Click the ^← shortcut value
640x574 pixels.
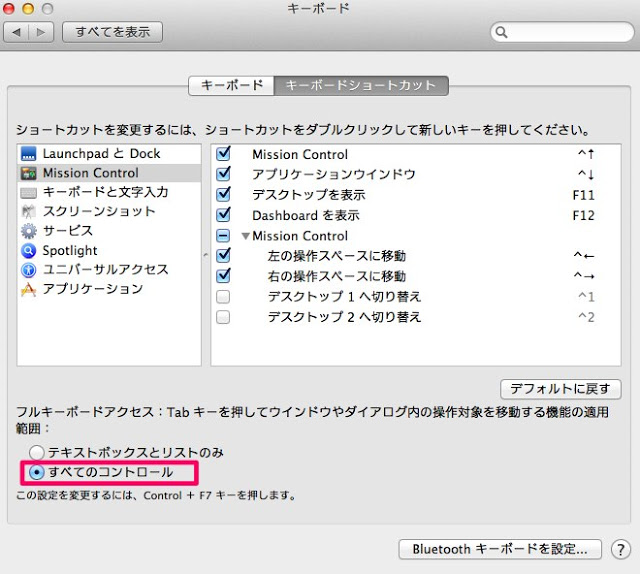(584, 256)
